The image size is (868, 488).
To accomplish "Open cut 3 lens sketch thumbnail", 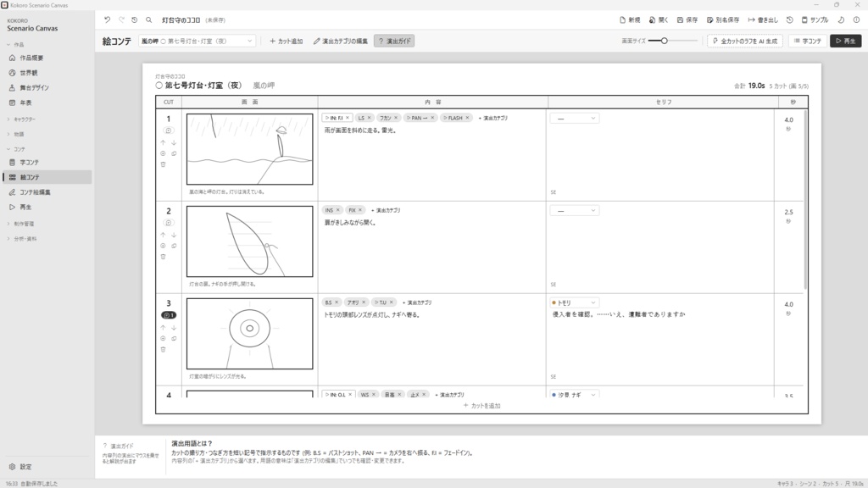I will [250, 334].
